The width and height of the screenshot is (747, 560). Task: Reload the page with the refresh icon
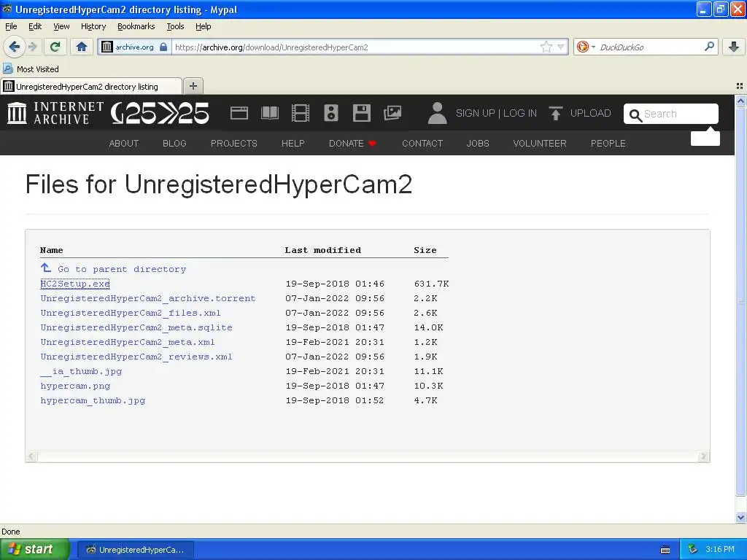point(55,47)
